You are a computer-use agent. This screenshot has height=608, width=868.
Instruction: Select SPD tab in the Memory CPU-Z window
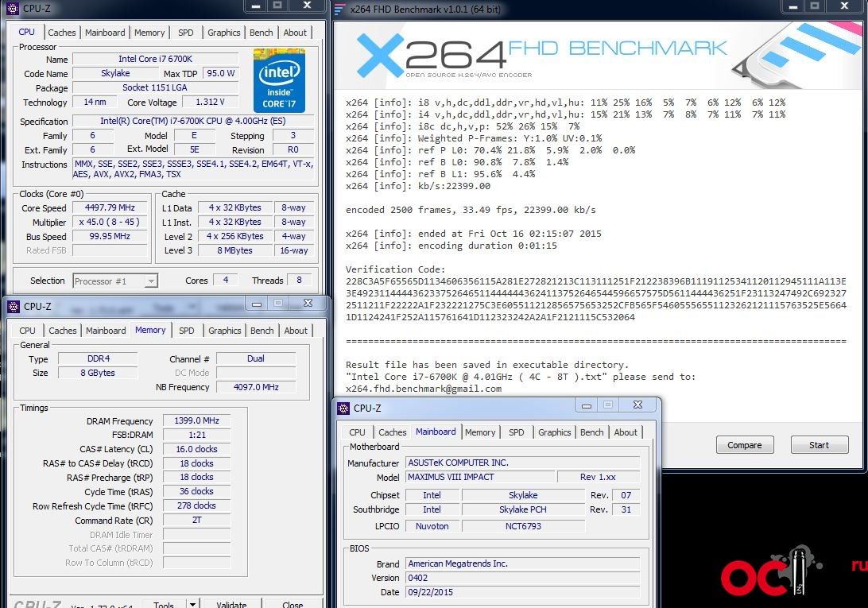tap(187, 331)
